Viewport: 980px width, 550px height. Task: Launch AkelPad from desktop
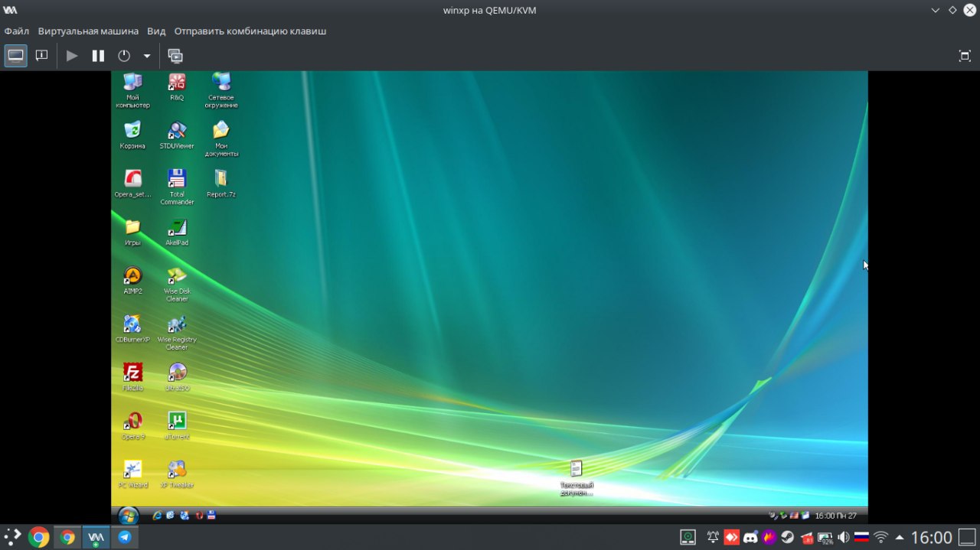coord(177,232)
